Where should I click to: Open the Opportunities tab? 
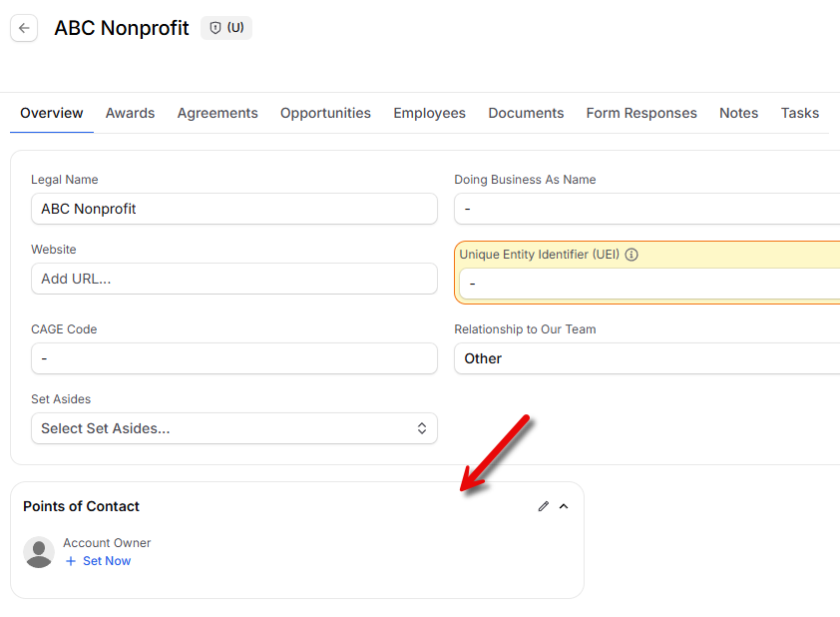325,113
